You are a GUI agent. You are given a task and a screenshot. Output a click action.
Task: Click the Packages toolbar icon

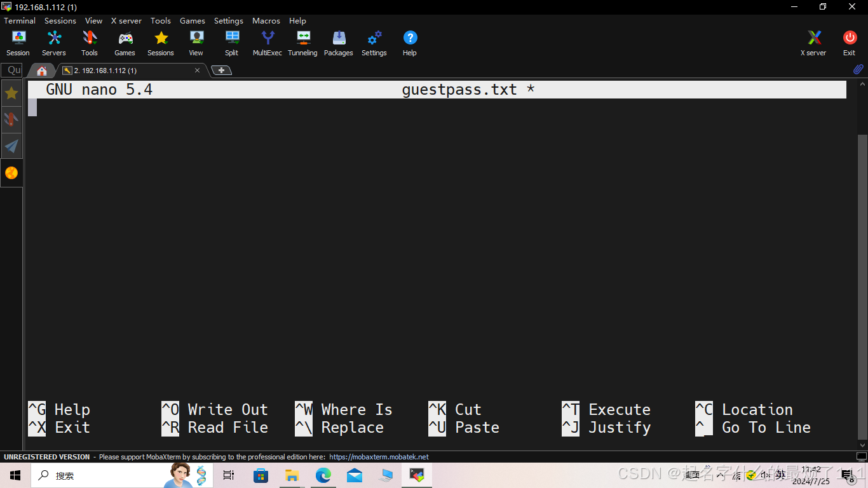click(x=339, y=43)
